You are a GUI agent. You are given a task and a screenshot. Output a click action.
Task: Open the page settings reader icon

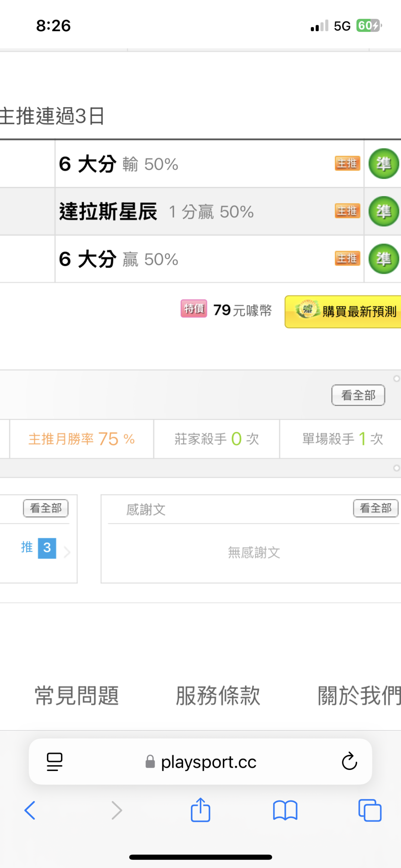[55, 761]
